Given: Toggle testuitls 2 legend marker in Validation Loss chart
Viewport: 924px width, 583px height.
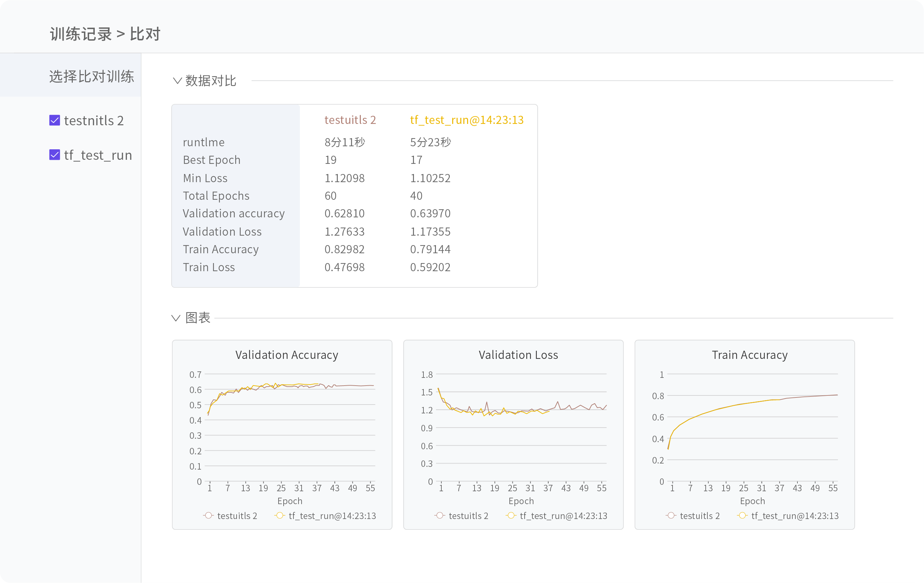Looking at the screenshot, I should (x=440, y=515).
